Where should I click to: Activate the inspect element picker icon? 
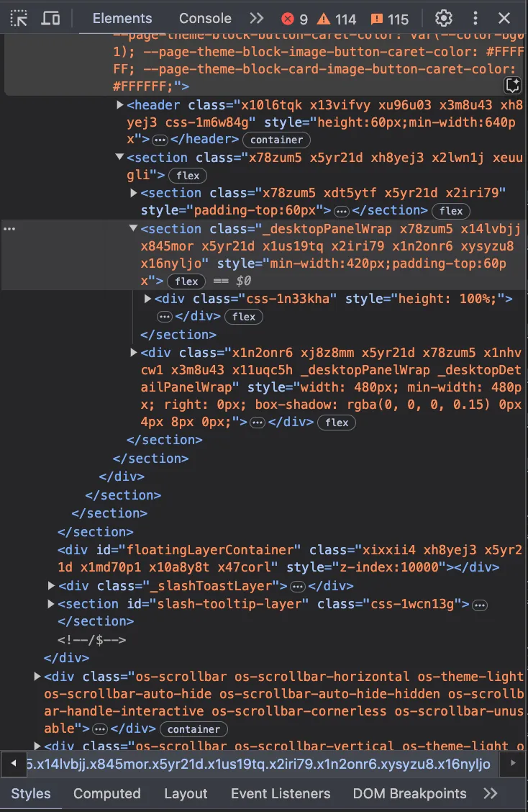[x=19, y=19]
